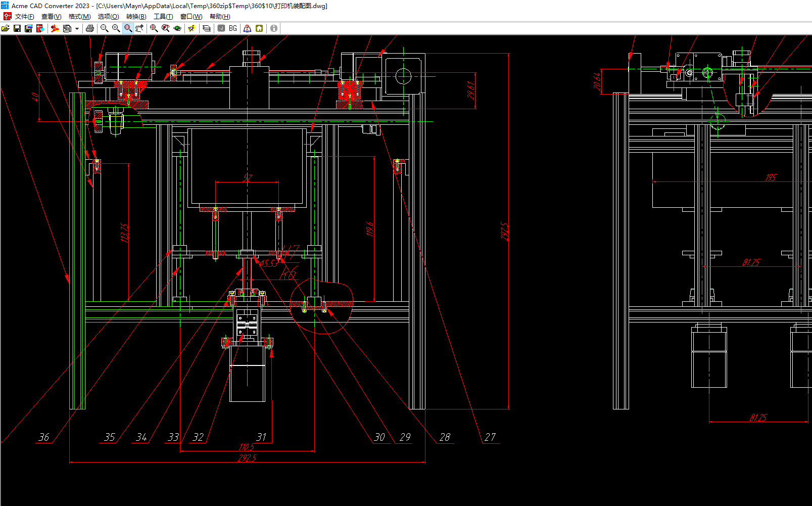Click the Zoom extents icon
This screenshot has height=506, width=812.
tap(154, 28)
